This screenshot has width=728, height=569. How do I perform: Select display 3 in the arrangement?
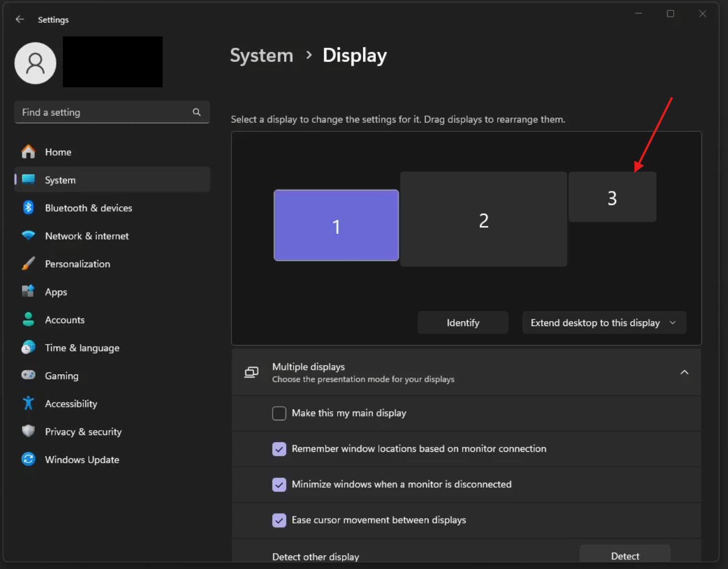pyautogui.click(x=612, y=197)
